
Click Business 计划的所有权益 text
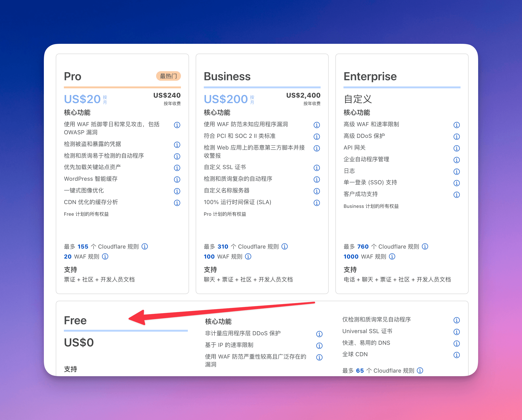click(x=371, y=206)
